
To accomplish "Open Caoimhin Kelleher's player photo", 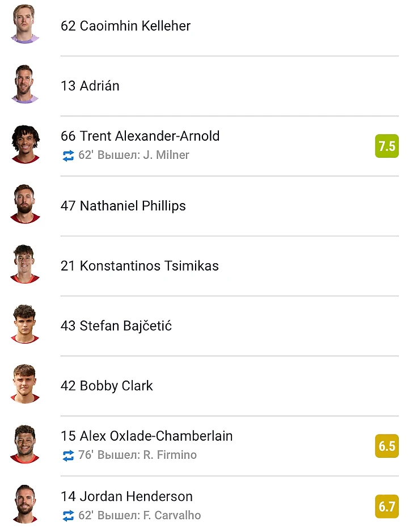I will pos(25,24).
